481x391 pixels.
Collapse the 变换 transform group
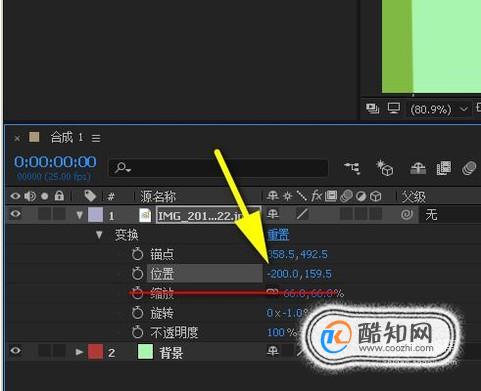(x=99, y=235)
